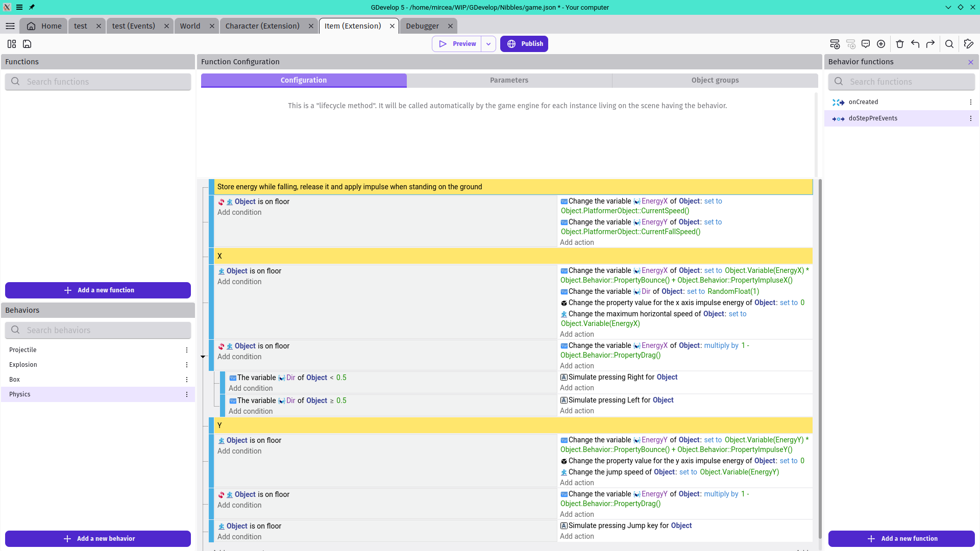Click the Publish button
The height and width of the screenshot is (551, 980).
pos(524,44)
